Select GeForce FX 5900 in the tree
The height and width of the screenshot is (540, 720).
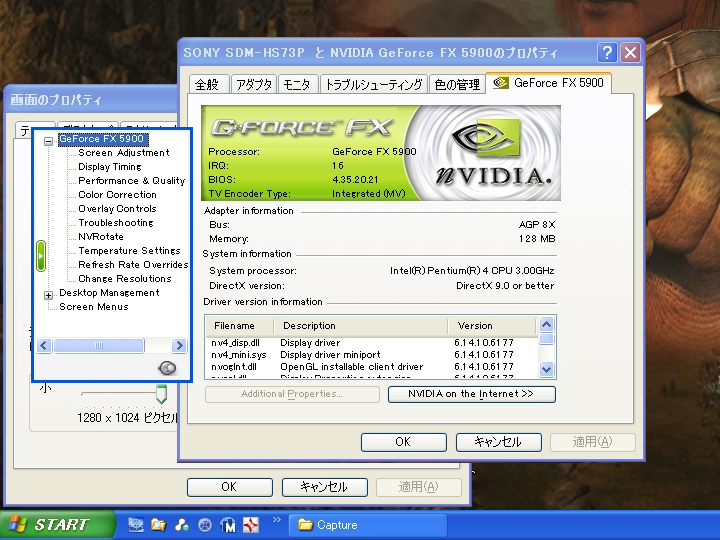[x=103, y=139]
